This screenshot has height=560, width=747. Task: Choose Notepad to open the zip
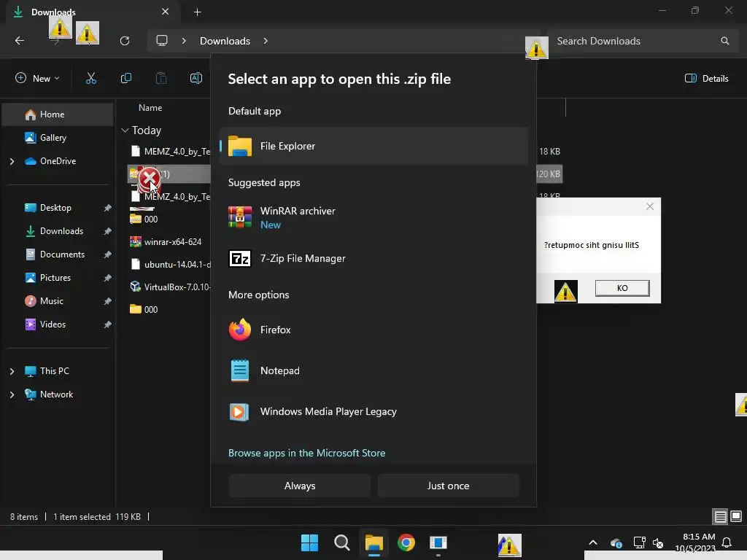click(x=374, y=370)
